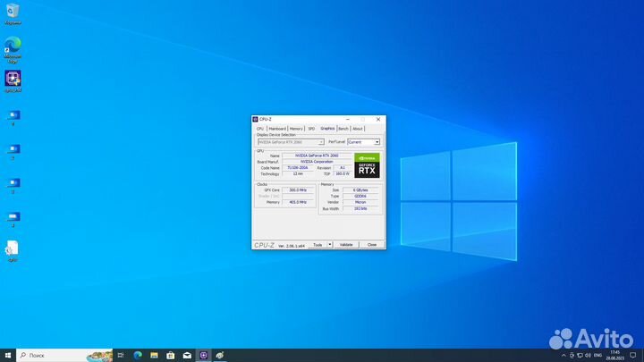This screenshot has height=362, width=644.
Task: Click the GeForce RTX logo in CPU-Z
Action: (x=367, y=165)
